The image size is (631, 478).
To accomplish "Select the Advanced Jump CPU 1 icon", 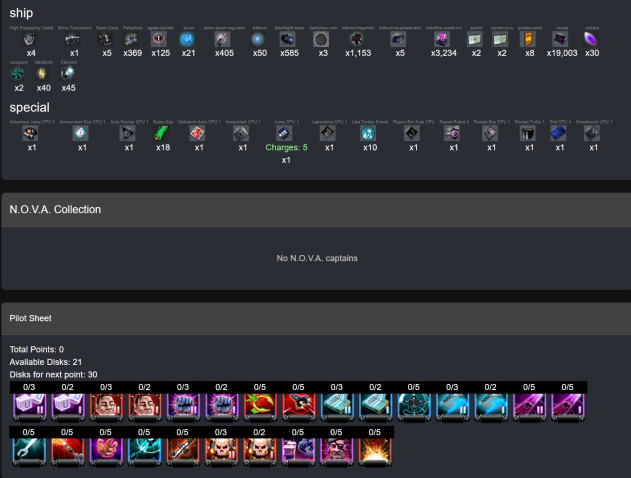I will click(30, 134).
